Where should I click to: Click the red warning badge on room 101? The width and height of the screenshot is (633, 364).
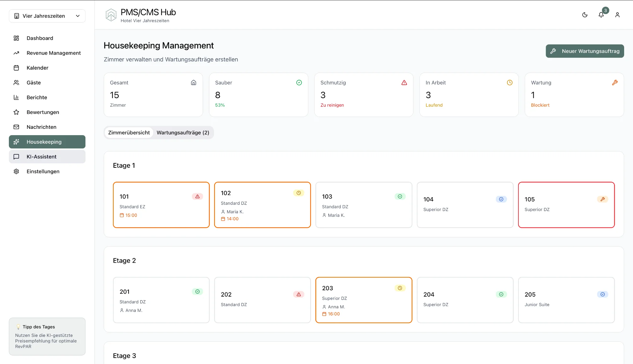coord(197,197)
